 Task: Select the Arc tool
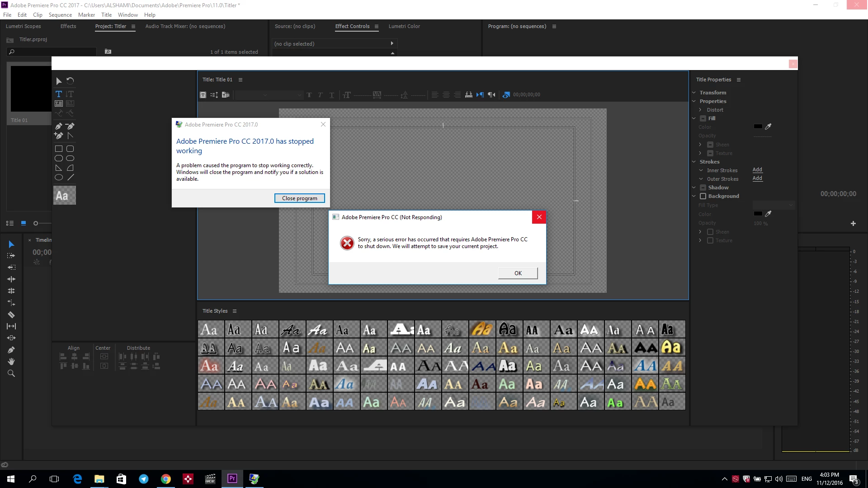[70, 168]
